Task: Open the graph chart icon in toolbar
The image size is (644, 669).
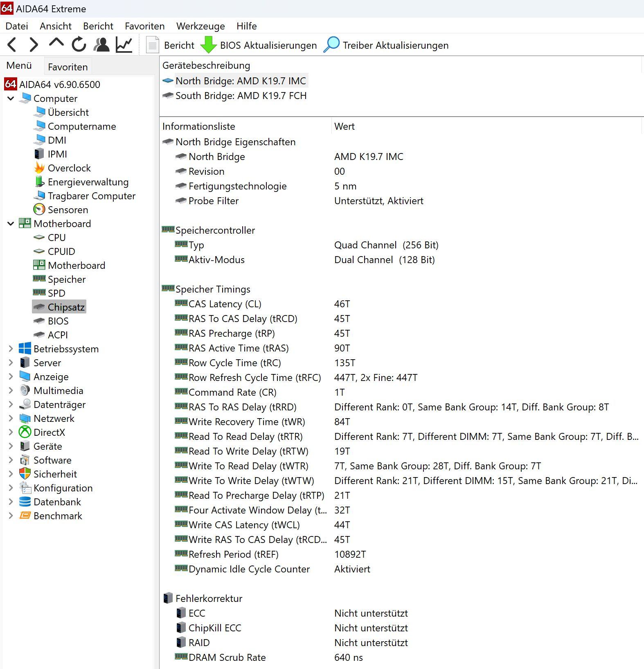Action: [x=124, y=45]
